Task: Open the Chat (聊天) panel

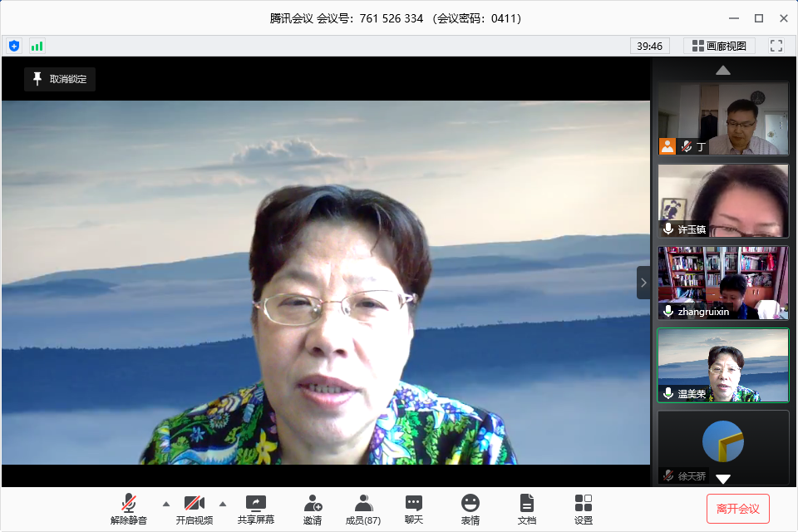Action: click(x=414, y=509)
